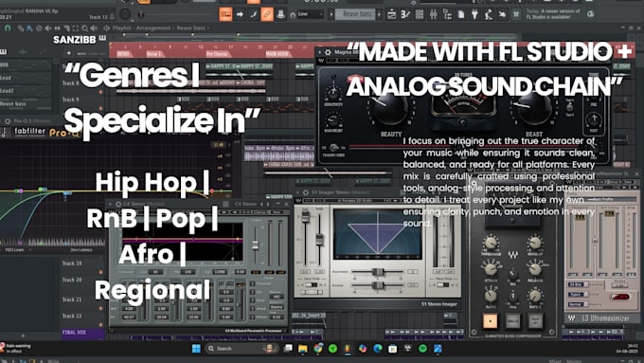
Task: Click the BEAST knob in Magma
Action: pos(533,108)
